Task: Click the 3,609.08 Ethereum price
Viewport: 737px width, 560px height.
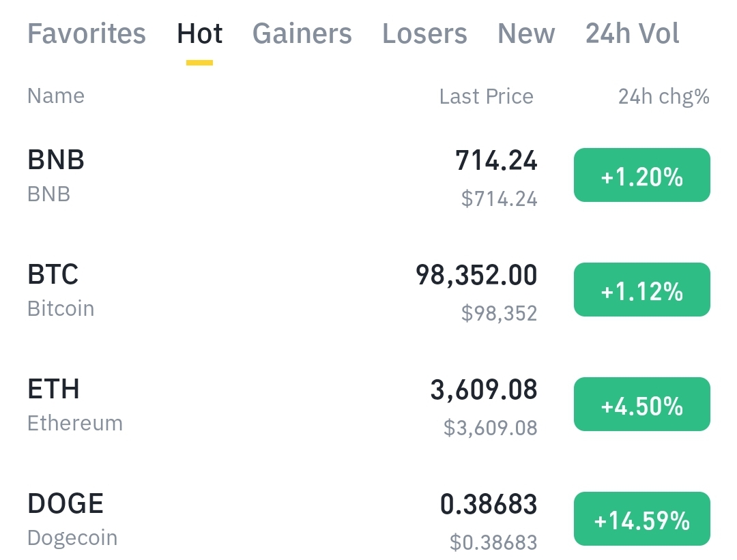Action: (483, 390)
